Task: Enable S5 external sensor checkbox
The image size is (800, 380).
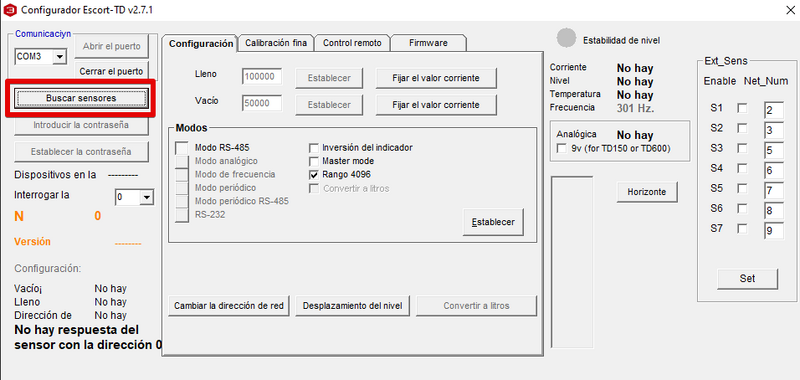Action: 743,189
